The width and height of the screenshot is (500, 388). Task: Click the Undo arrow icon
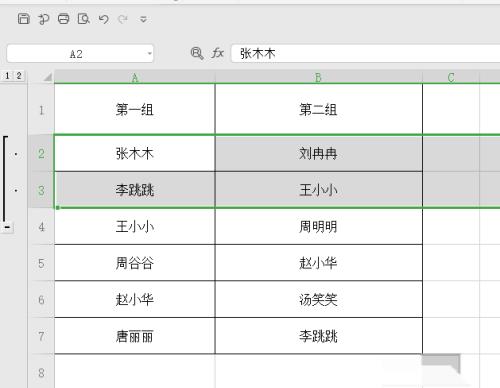click(104, 19)
